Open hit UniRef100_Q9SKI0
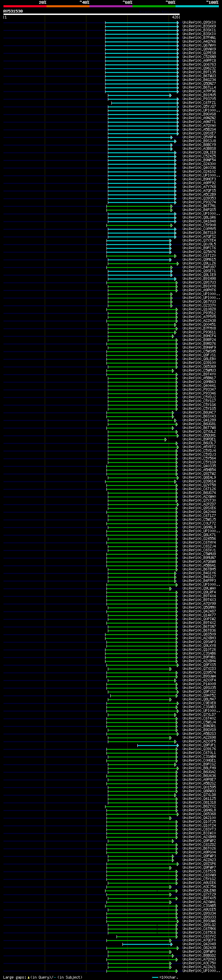The width and height of the screenshot is (222, 980). pyautogui.click(x=199, y=23)
